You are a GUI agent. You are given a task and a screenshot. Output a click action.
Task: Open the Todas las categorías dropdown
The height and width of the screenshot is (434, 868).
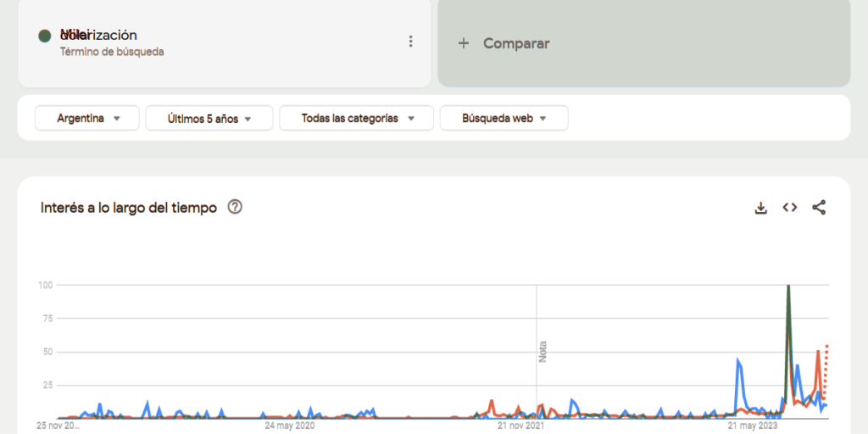coord(356,119)
